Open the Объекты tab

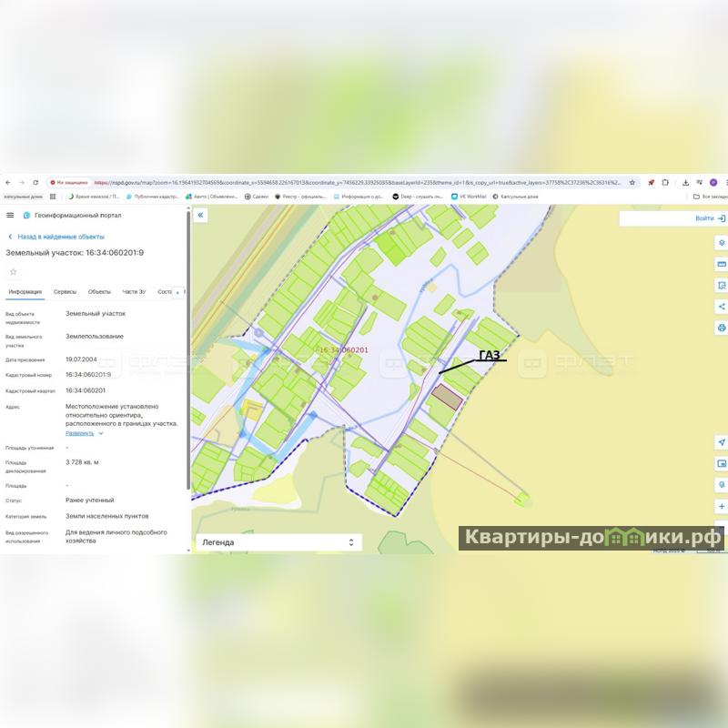click(x=99, y=292)
